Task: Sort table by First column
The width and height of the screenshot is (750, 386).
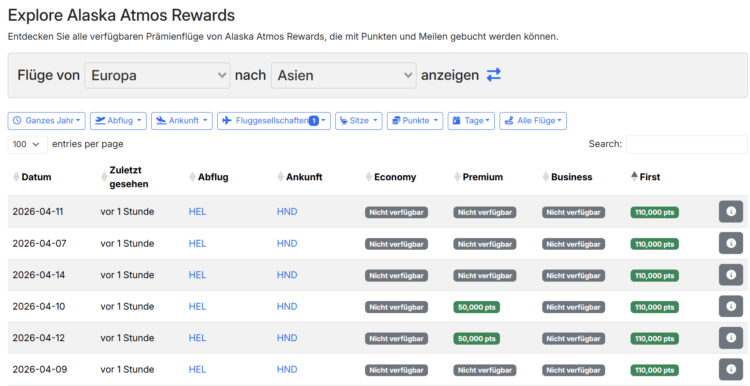Action: [646, 177]
